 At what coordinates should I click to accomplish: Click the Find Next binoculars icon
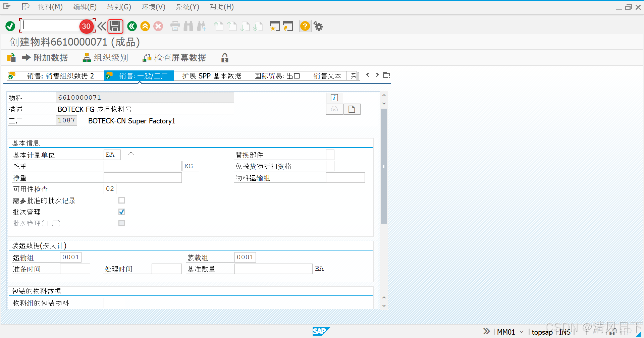coord(202,26)
